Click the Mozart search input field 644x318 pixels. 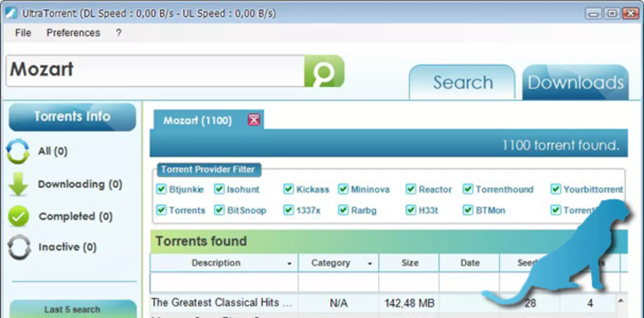click(x=155, y=71)
